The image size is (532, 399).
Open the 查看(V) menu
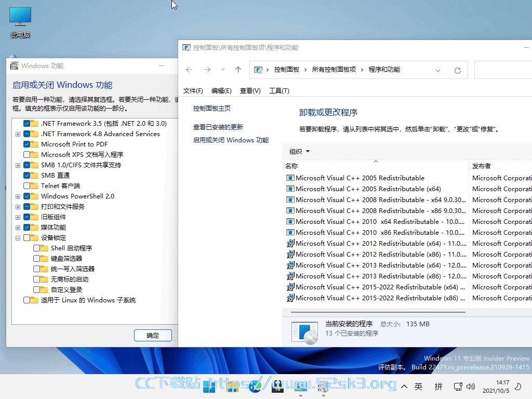(250, 91)
